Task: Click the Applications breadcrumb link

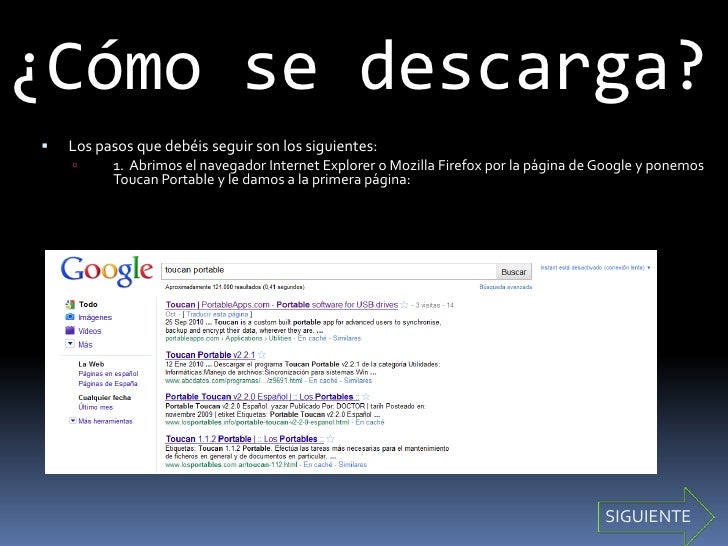Action: (244, 338)
